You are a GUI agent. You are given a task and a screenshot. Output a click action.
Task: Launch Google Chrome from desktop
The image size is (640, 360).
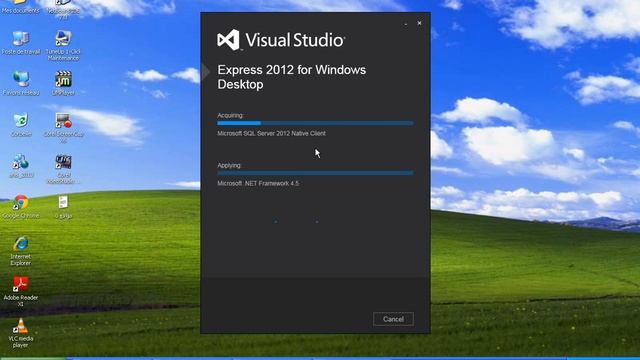[21, 207]
